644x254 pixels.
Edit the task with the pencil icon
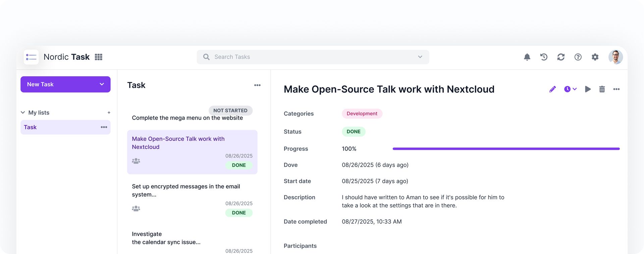[x=552, y=89]
